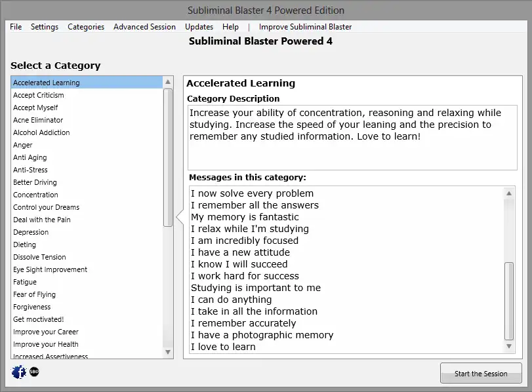Select the Alcohol Addiction category

(x=87, y=132)
